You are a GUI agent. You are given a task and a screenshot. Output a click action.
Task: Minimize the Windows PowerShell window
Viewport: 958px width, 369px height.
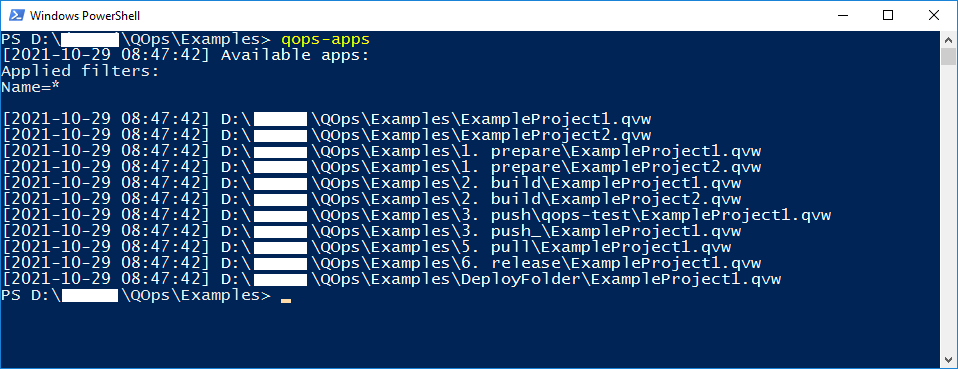[x=843, y=15]
